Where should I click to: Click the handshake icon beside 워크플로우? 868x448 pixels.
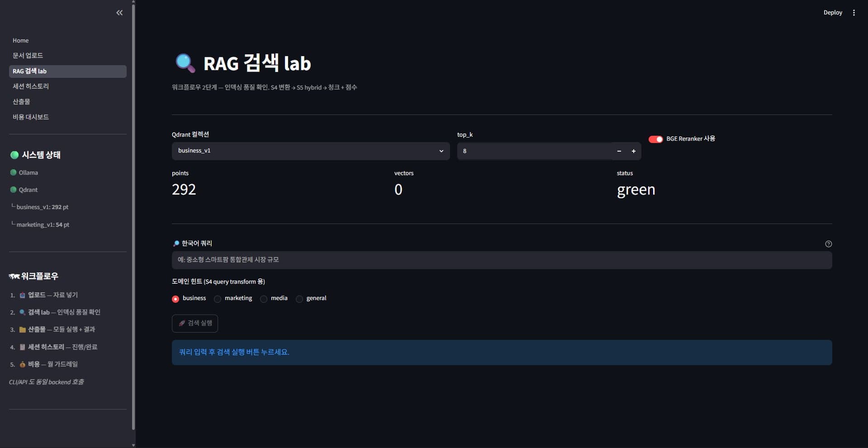point(14,276)
